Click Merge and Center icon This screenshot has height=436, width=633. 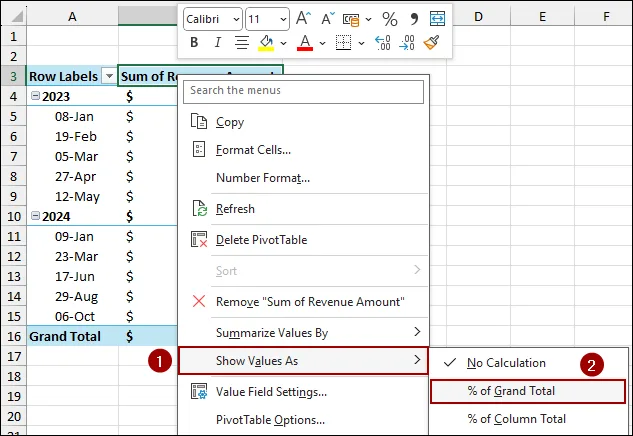point(437,19)
